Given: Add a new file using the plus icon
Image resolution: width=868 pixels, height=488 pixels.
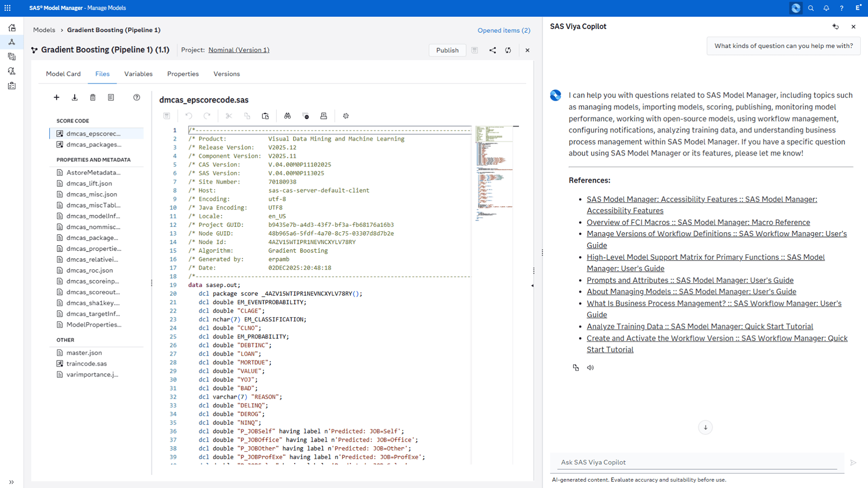Looking at the screenshot, I should pyautogui.click(x=56, y=97).
